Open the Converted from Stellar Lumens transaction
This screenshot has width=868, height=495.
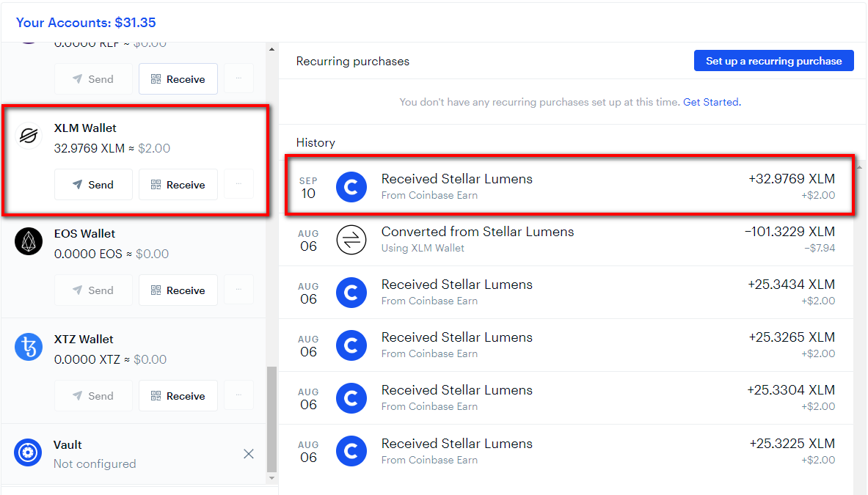[x=566, y=240]
